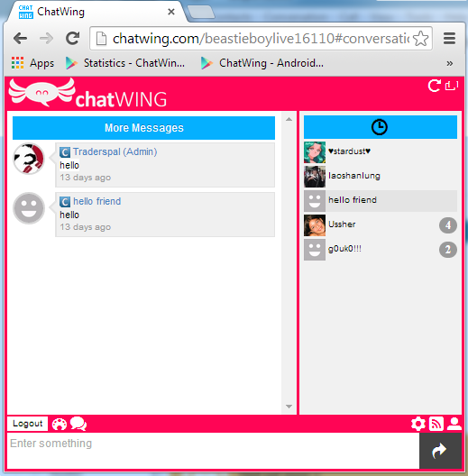
Task: Click stardust's anime avatar
Action: [315, 152]
